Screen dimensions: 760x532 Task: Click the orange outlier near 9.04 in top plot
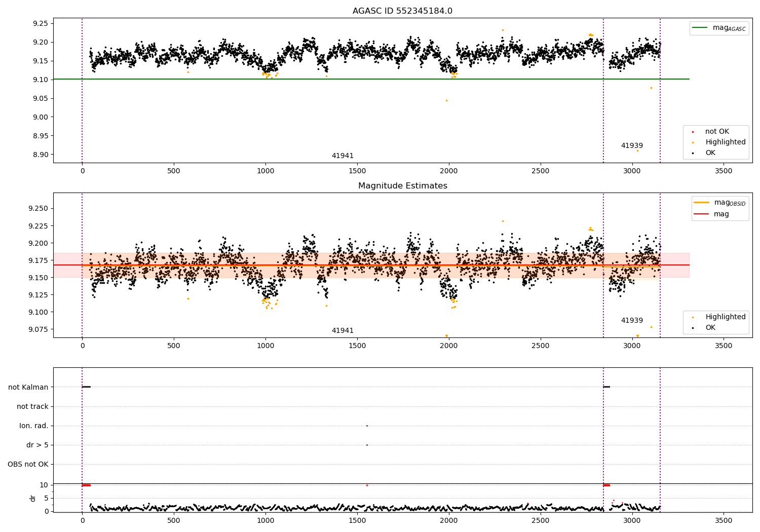[x=446, y=101]
